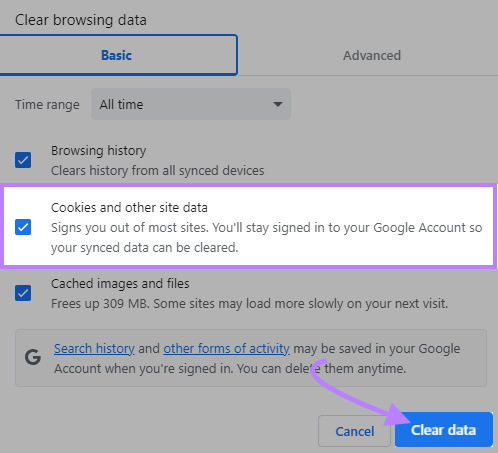Uncheck Cookies and other site data checkbox
498x453 pixels.
[x=23, y=227]
